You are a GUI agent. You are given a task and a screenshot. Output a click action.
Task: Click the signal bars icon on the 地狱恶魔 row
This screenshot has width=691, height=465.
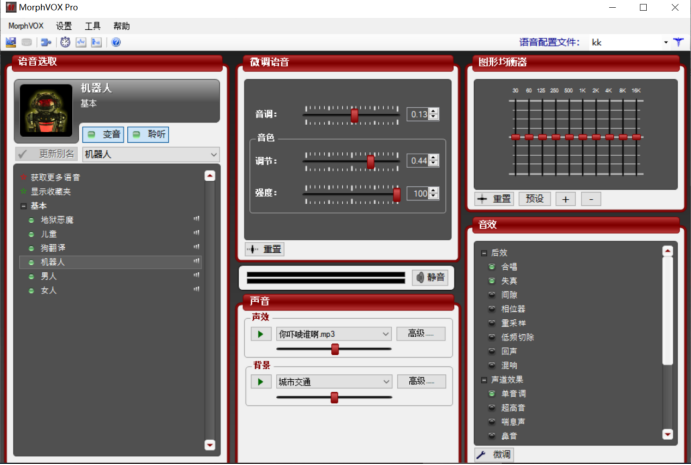click(x=197, y=219)
